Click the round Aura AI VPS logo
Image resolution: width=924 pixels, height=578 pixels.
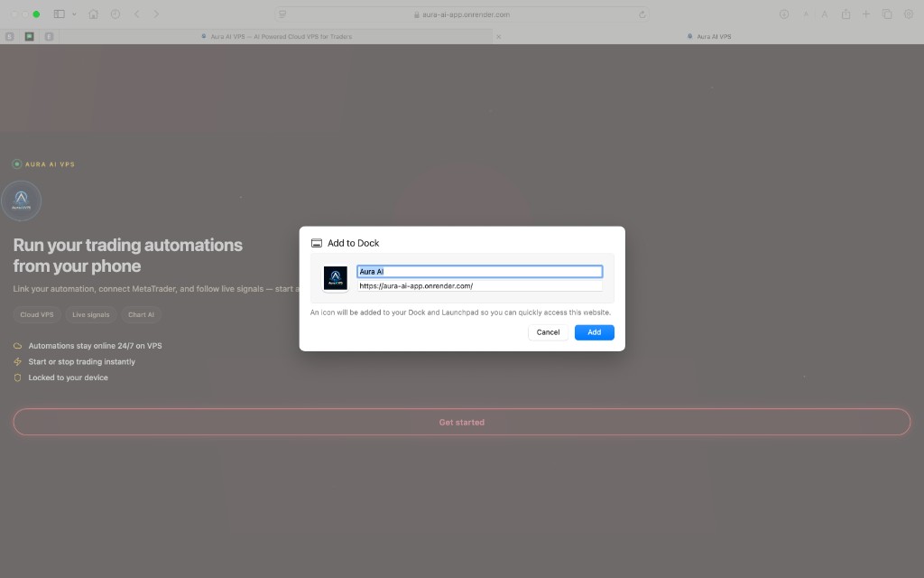(x=22, y=200)
